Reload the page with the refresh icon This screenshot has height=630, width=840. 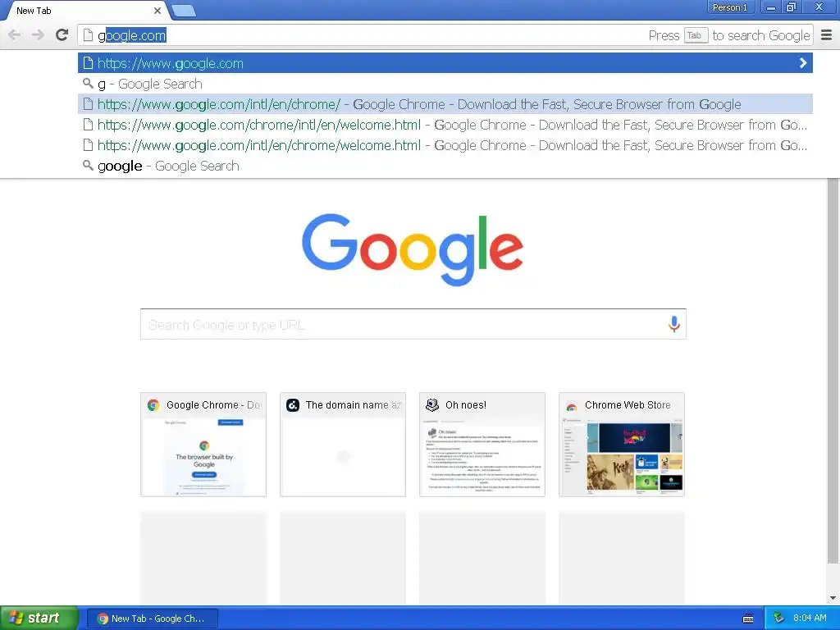click(62, 35)
